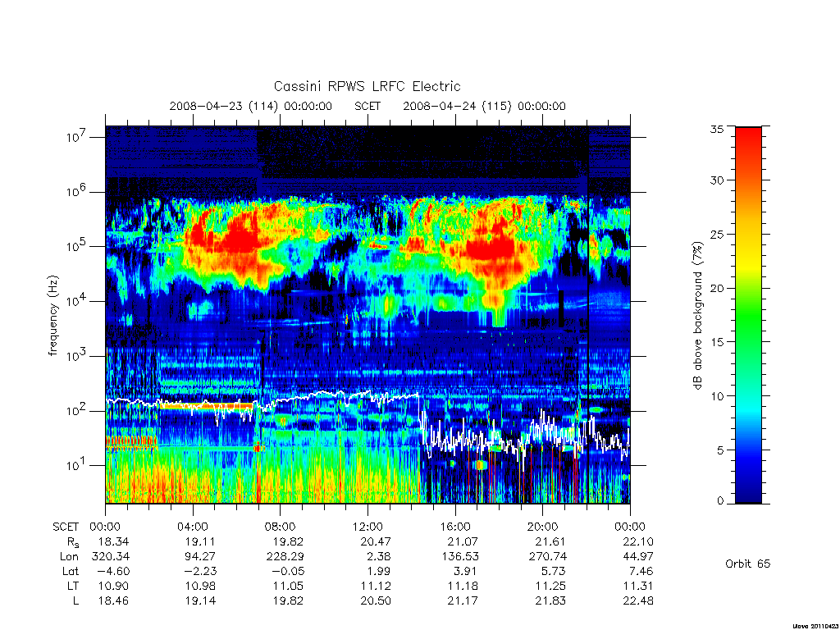Click the 'Lon' row label

[69, 557]
